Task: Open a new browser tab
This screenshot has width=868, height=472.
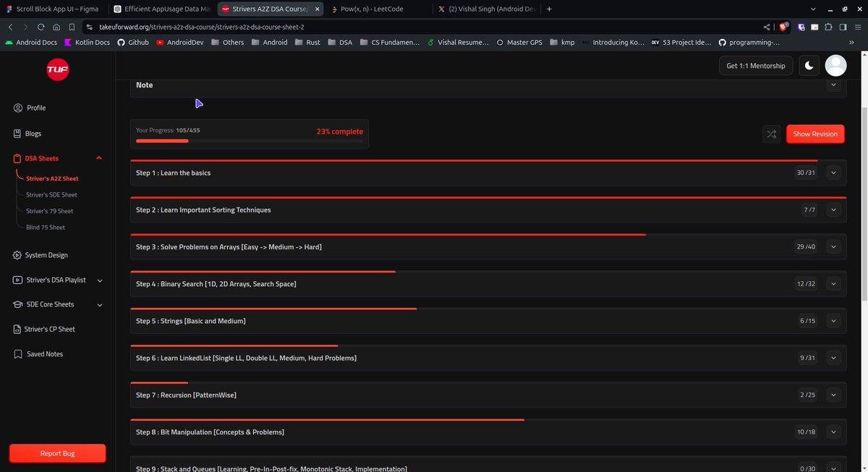Action: coord(550,9)
